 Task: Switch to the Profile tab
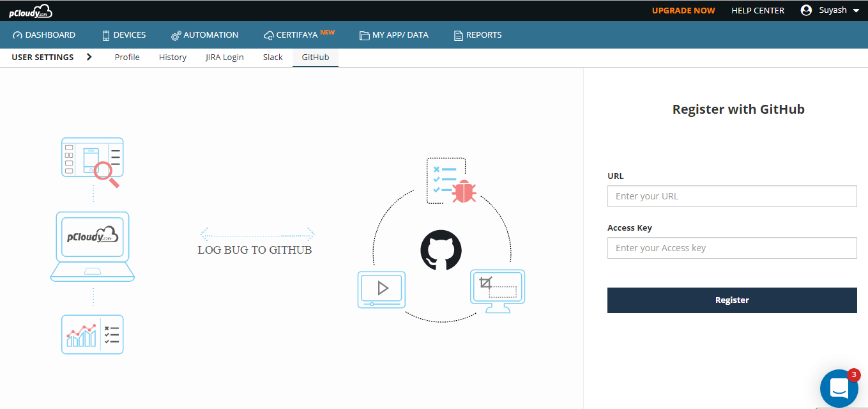[x=127, y=58]
